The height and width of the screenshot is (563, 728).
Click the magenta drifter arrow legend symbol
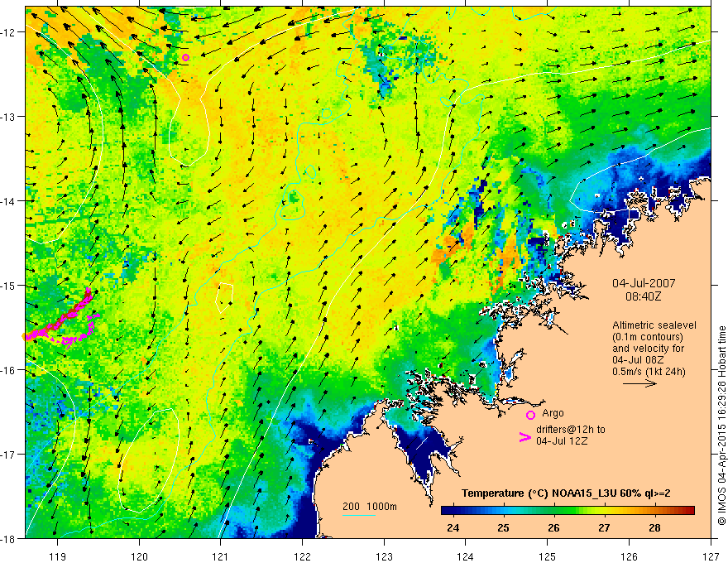click(524, 437)
